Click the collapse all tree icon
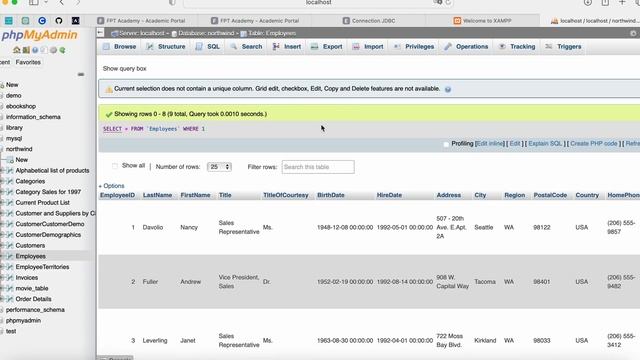640x360 pixels. pos(81,74)
